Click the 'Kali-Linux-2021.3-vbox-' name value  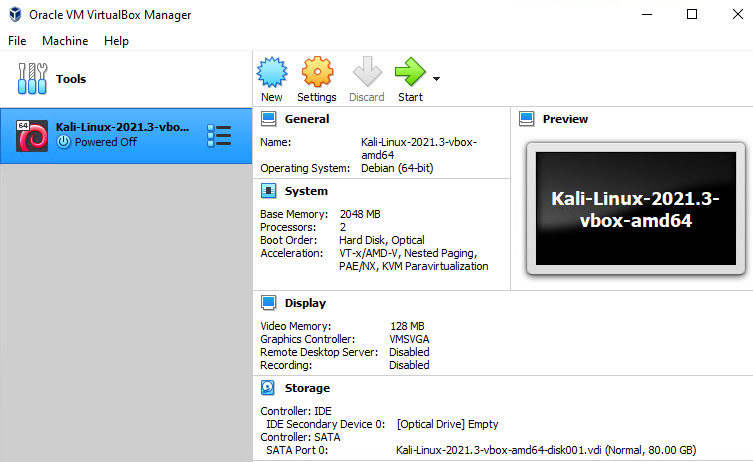tap(419, 142)
